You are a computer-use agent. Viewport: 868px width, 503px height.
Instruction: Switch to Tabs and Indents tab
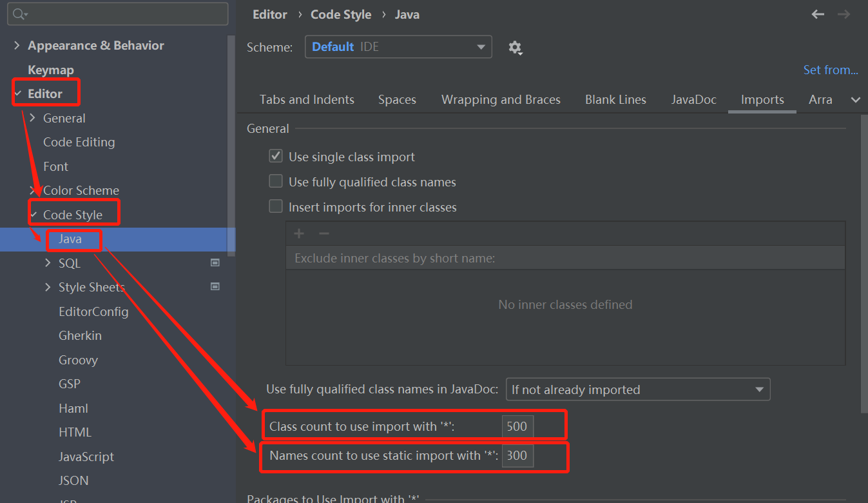click(307, 100)
